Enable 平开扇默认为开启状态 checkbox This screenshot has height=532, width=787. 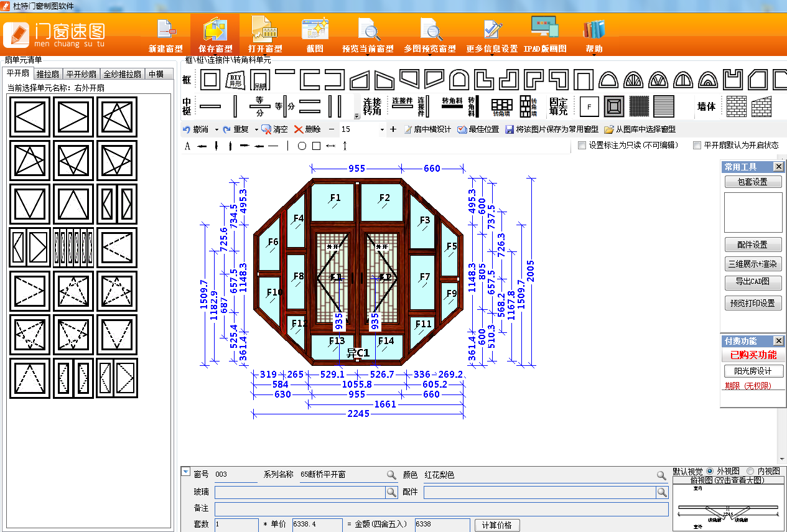click(x=697, y=145)
